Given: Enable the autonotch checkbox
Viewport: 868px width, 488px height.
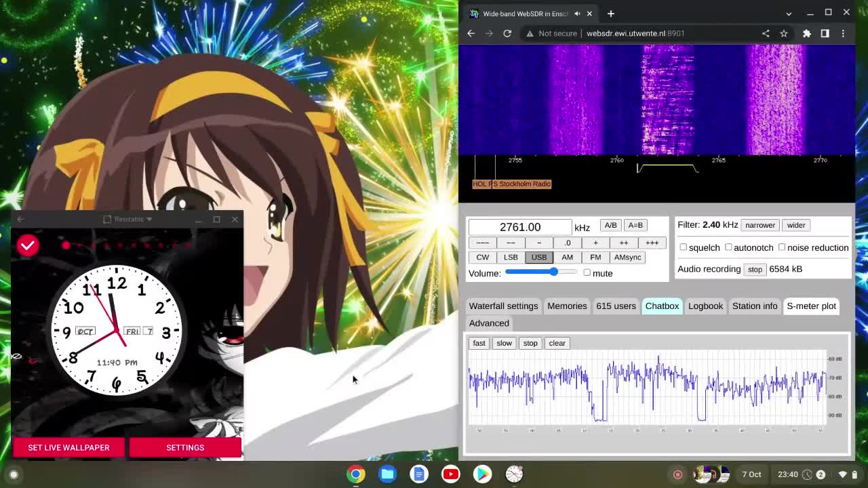Looking at the screenshot, I should click(728, 247).
